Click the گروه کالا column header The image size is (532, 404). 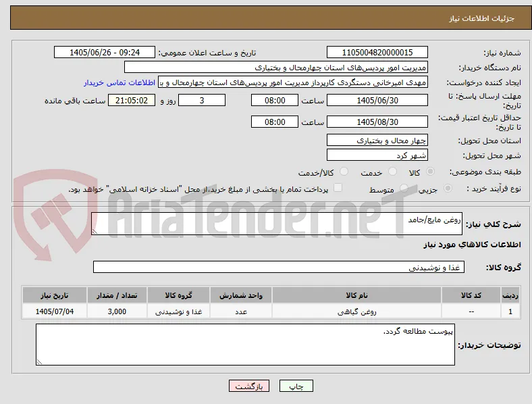(x=178, y=295)
